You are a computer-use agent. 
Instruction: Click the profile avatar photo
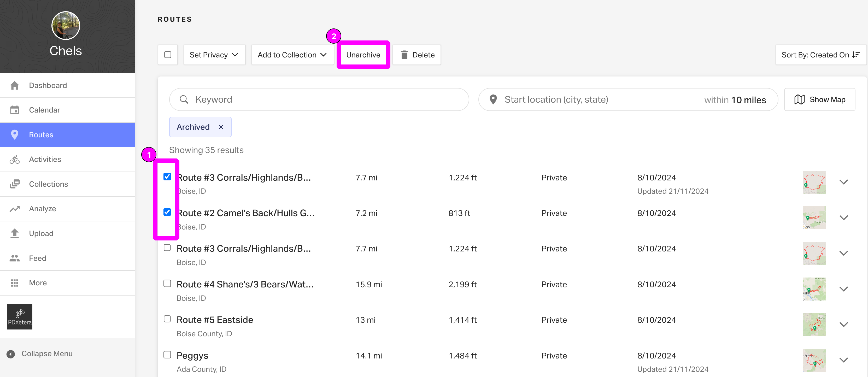pyautogui.click(x=66, y=26)
